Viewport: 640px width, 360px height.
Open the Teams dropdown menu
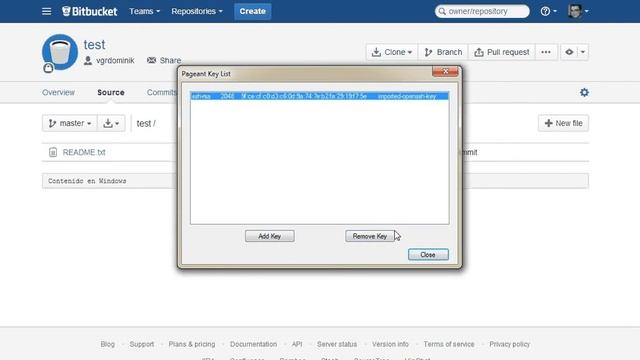click(144, 11)
